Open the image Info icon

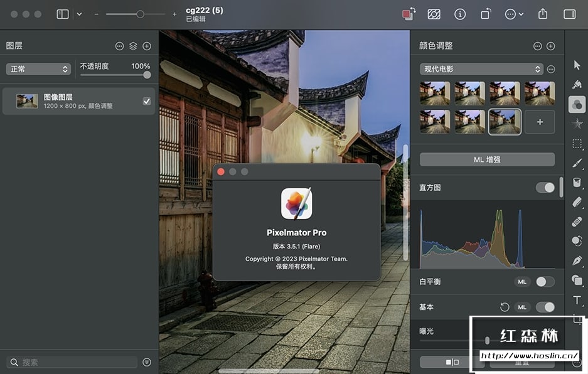(460, 14)
